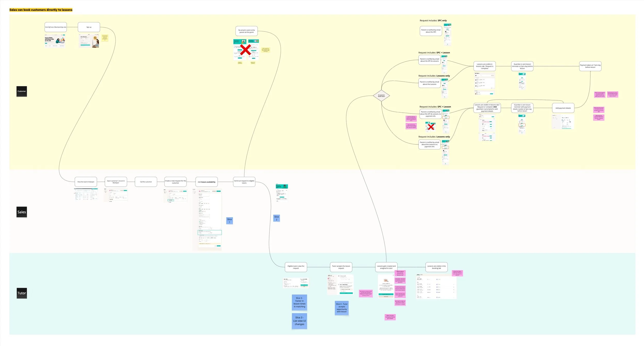Click the blue 'Slice 1' sticky note
The image size is (644, 346).
[230, 221]
